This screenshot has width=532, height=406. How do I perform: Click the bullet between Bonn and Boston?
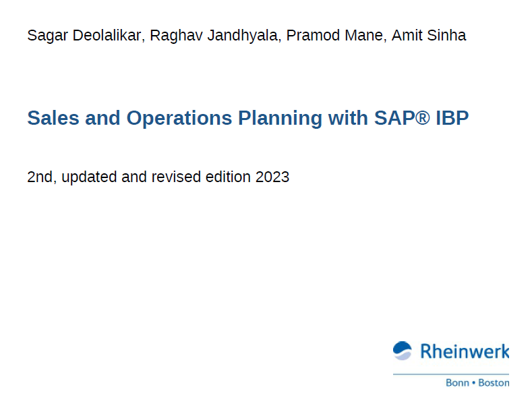coord(473,382)
